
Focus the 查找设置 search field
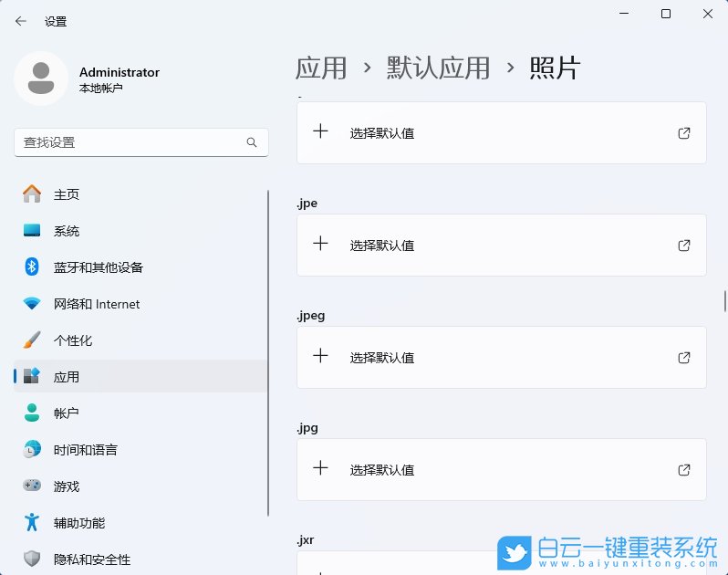coord(141,142)
